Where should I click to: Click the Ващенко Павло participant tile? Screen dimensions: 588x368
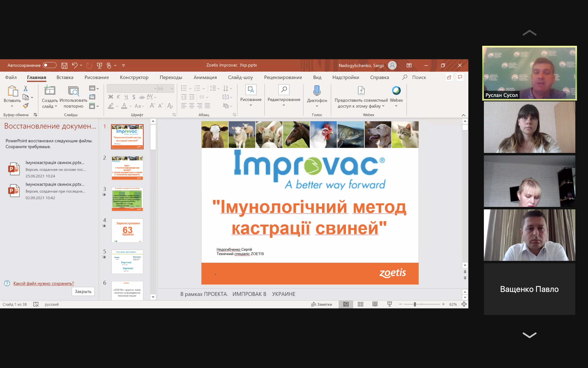coord(529,289)
